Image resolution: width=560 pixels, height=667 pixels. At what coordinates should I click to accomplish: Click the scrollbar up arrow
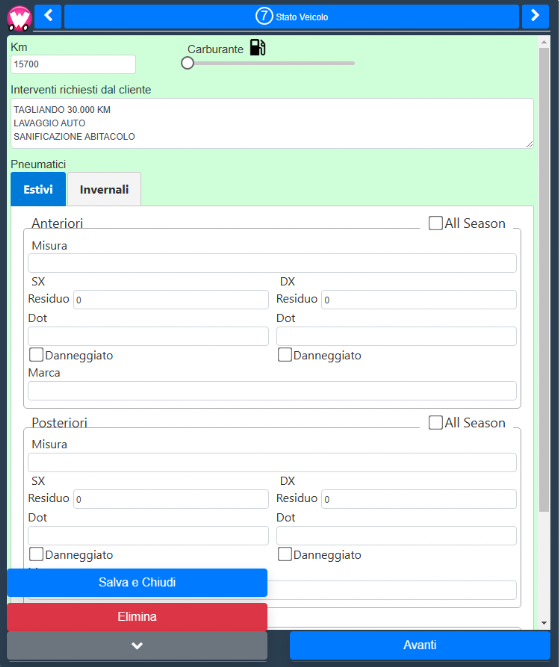tap(543, 42)
